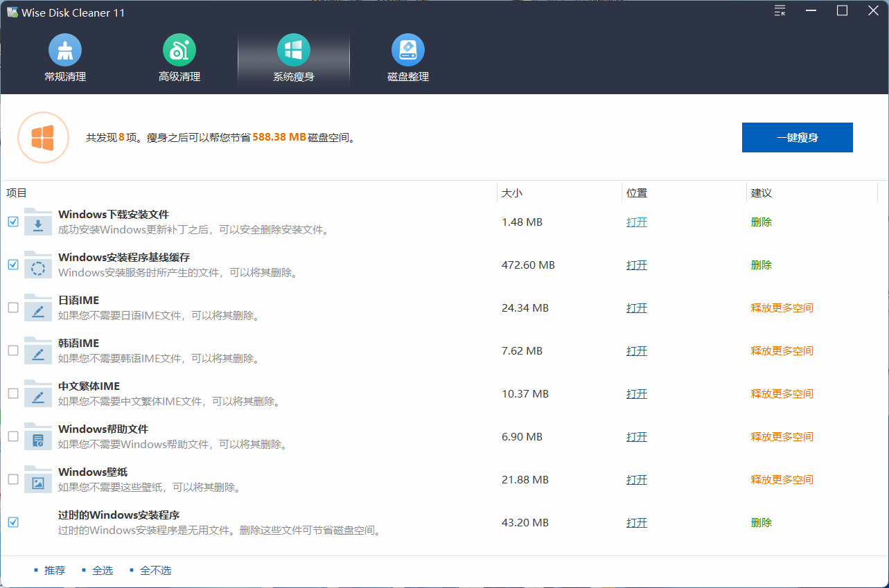Viewport: 889px width, 588px height.
Task: Click the 21.88 MB size value
Action: (525, 480)
